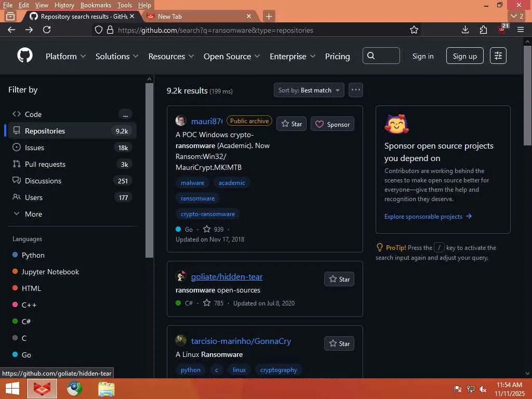Open the globe browser taskbar icon

(x=74, y=389)
